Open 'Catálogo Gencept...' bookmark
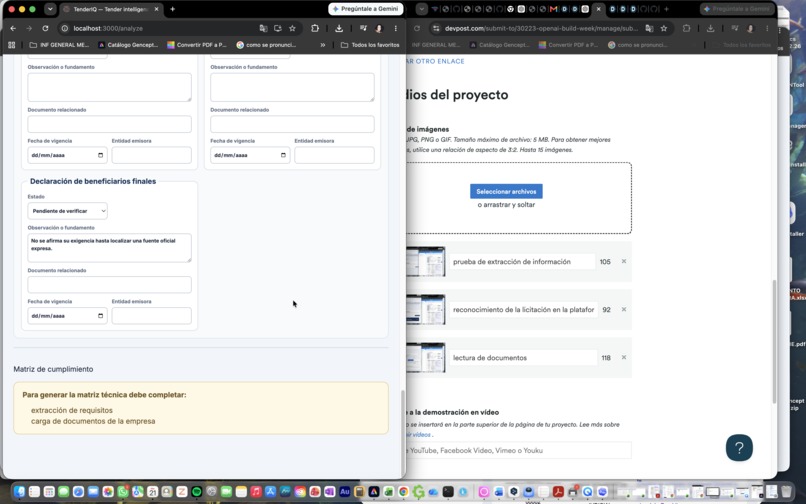806x504 pixels. click(x=128, y=45)
